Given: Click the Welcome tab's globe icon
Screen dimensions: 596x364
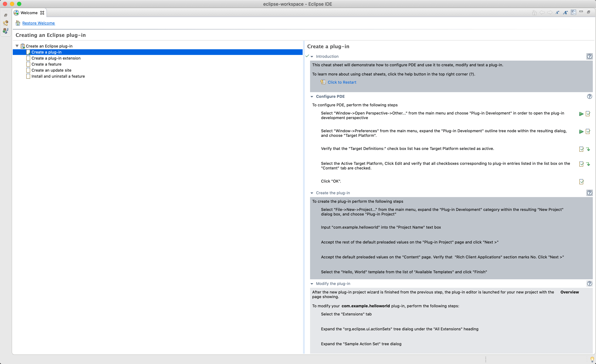Looking at the screenshot, I should (x=16, y=13).
